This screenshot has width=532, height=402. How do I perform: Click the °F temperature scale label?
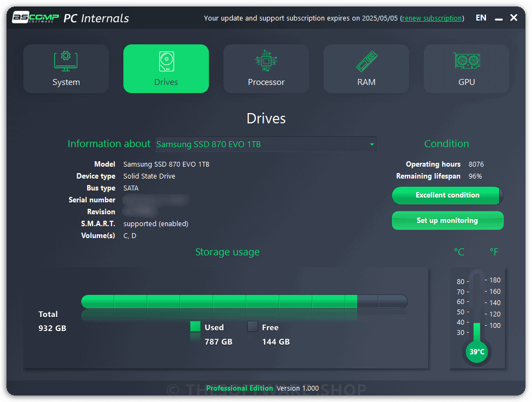coord(494,252)
